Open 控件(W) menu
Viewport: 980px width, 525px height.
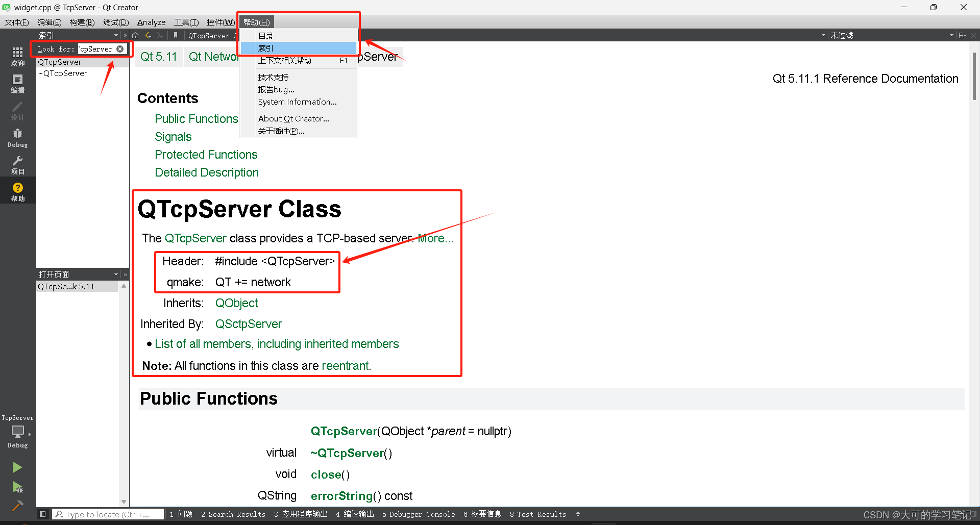pos(220,22)
